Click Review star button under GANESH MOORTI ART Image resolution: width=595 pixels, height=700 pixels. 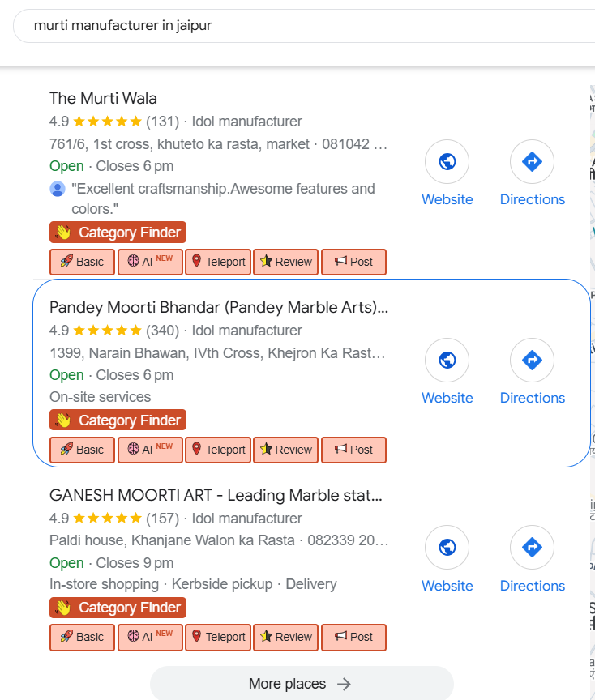click(285, 637)
